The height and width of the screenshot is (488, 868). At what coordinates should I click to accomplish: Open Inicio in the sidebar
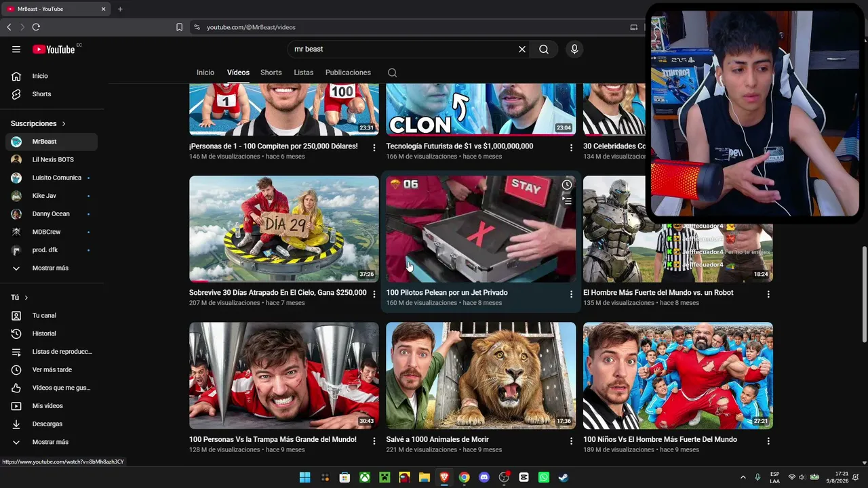(x=52, y=76)
